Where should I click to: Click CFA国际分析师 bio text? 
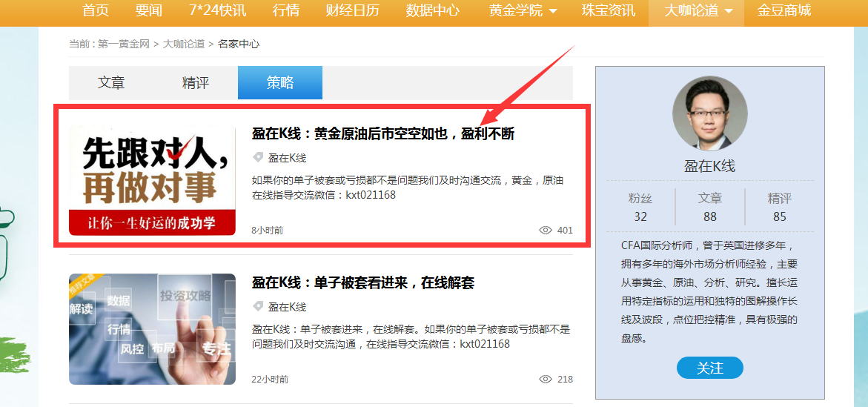point(709,291)
